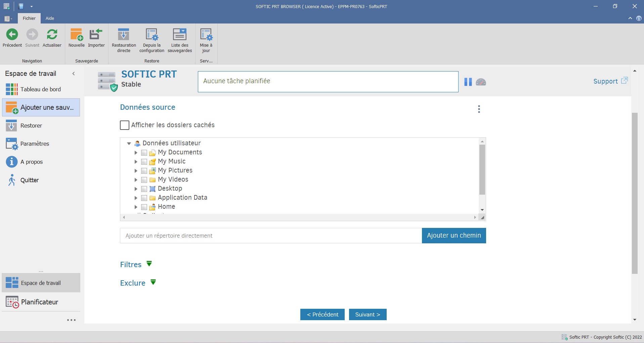Open Depuis la configuration restore icon
Screen dimensions: 644x343
point(152,35)
